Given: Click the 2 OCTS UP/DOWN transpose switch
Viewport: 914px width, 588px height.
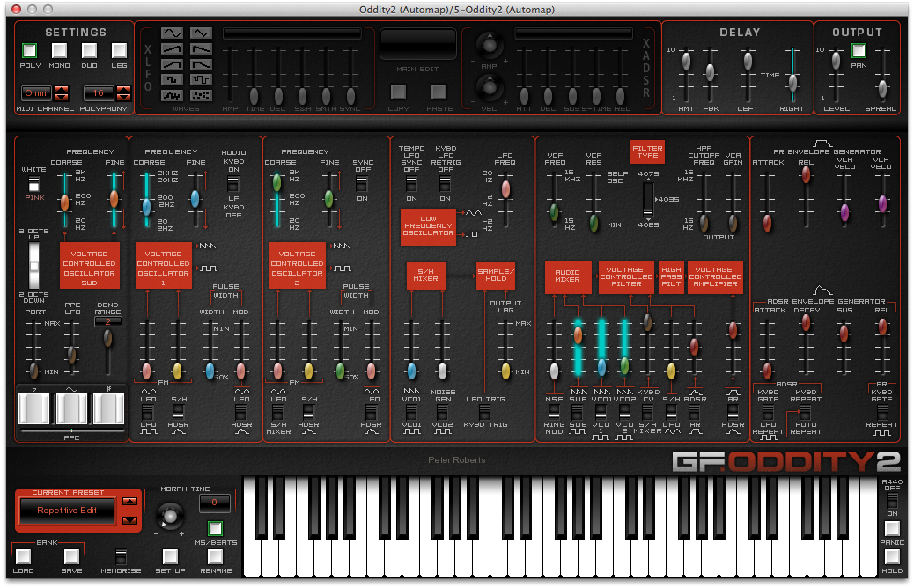Looking at the screenshot, I should click(x=33, y=266).
